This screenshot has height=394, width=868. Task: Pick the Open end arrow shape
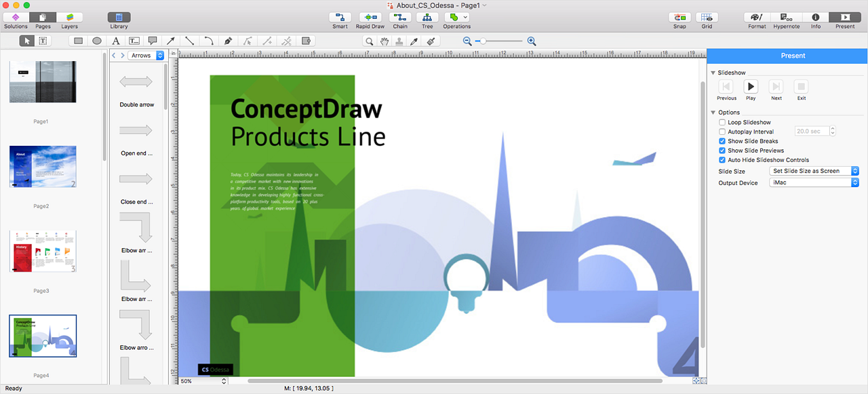tap(136, 130)
